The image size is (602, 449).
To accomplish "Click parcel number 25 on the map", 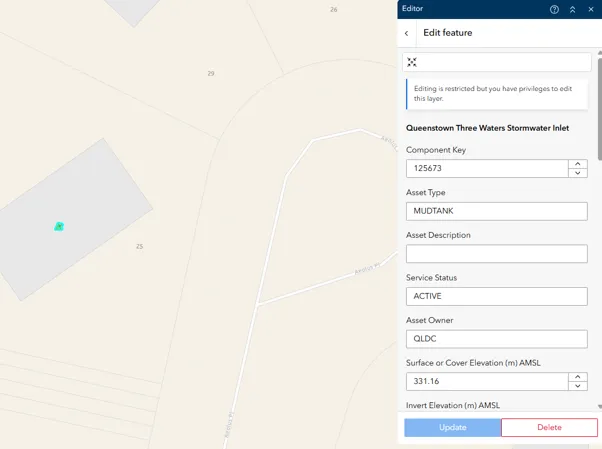I will 139,247.
